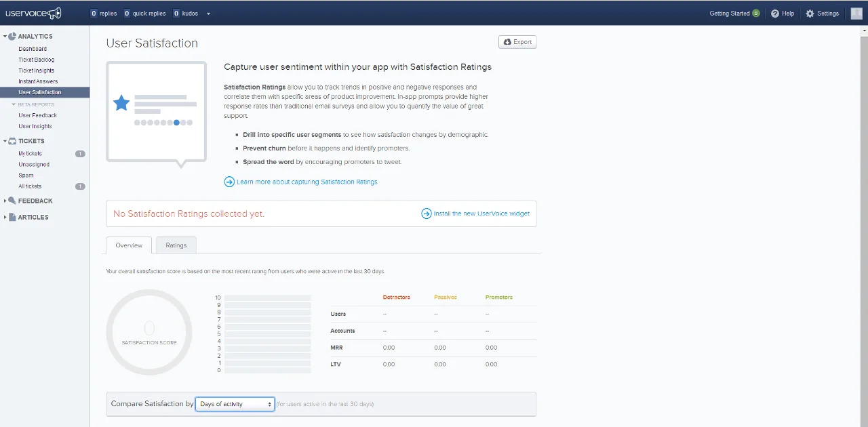Click the My tickets count badge

coord(80,154)
